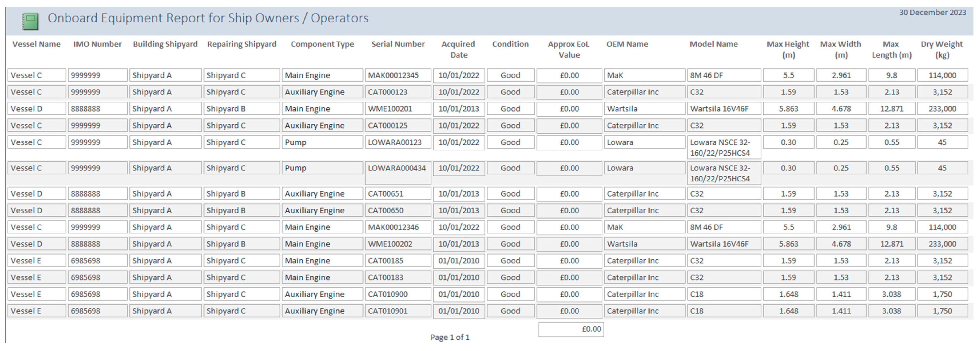Image resolution: width=980 pixels, height=351 pixels.
Task: Click the report title text
Action: point(208,18)
